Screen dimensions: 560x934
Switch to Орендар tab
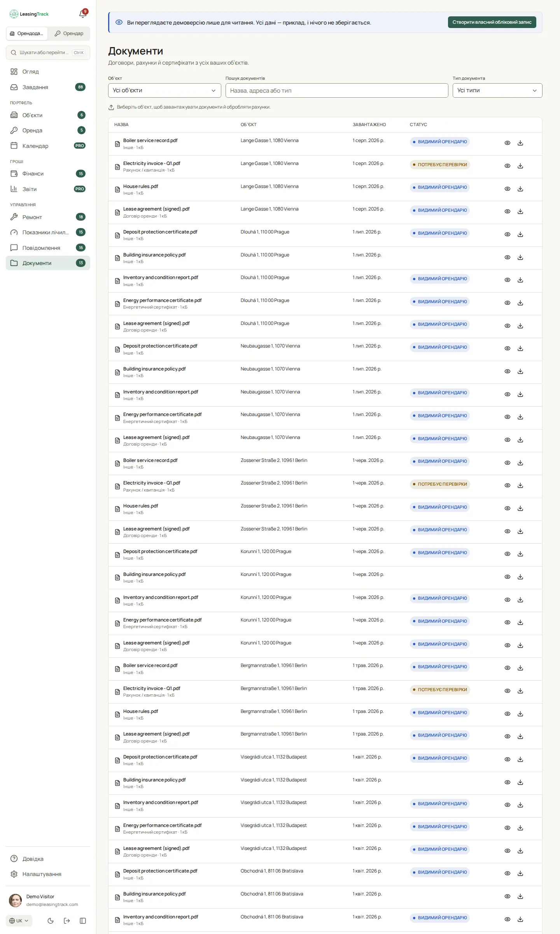tap(69, 33)
